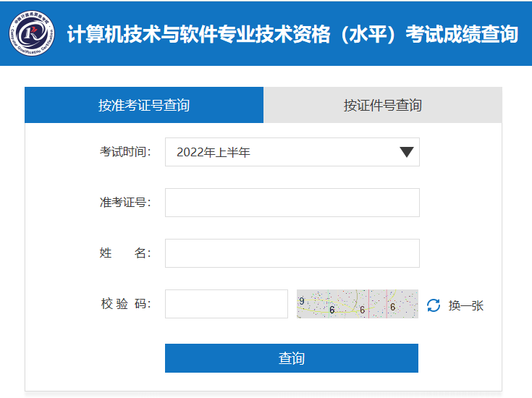Click the 考试时间 label
The image size is (532, 398).
[125, 152]
